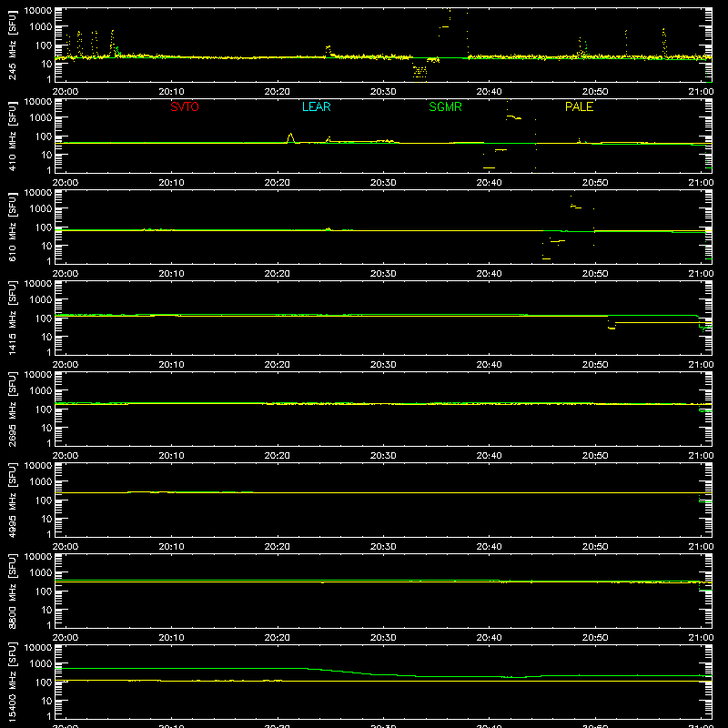Click the yellow peak near 20:21 on 410 MHz plot
728x728 pixels.
290,138
